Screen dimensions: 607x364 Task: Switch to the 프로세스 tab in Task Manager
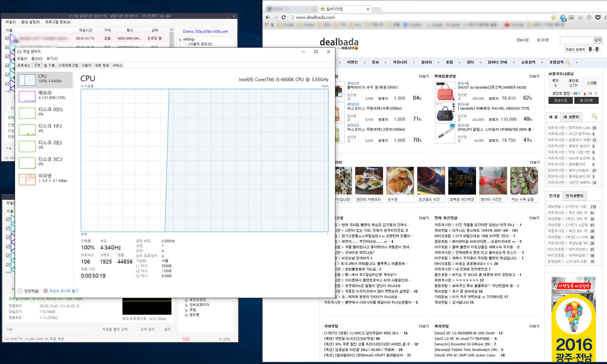[x=24, y=65]
